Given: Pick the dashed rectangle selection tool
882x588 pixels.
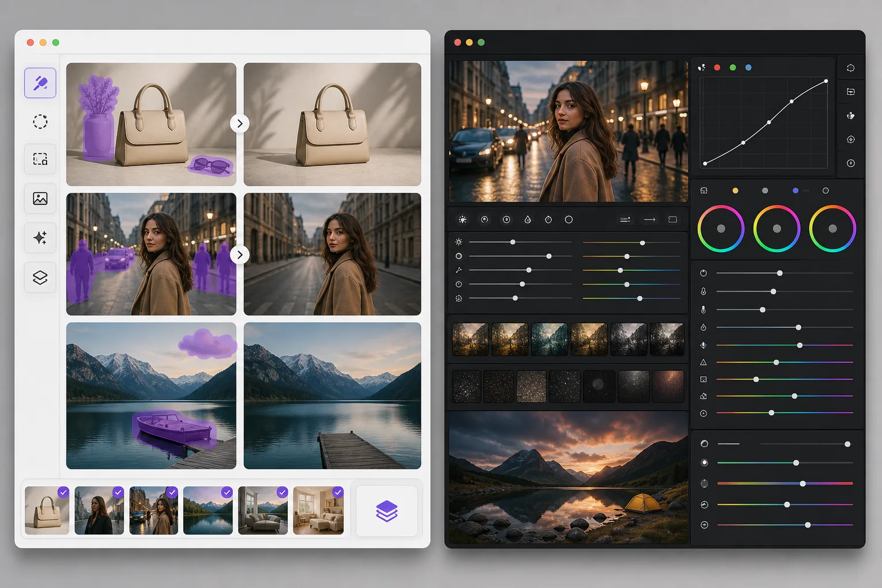Looking at the screenshot, I should pos(40,159).
